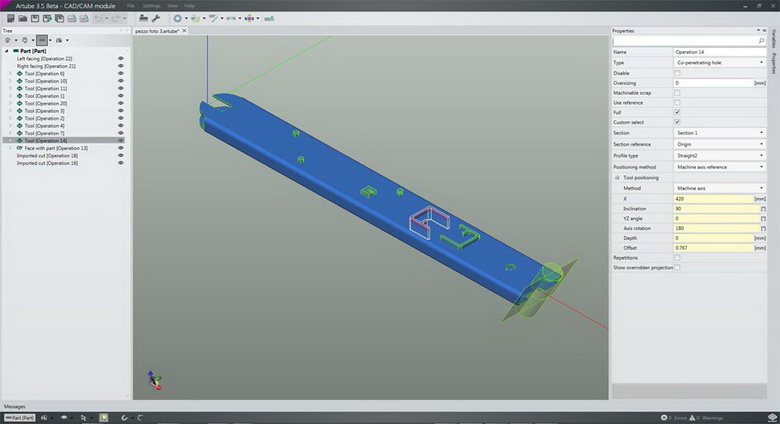
Task: Enable the Disable checkbox in Properties
Action: point(677,73)
